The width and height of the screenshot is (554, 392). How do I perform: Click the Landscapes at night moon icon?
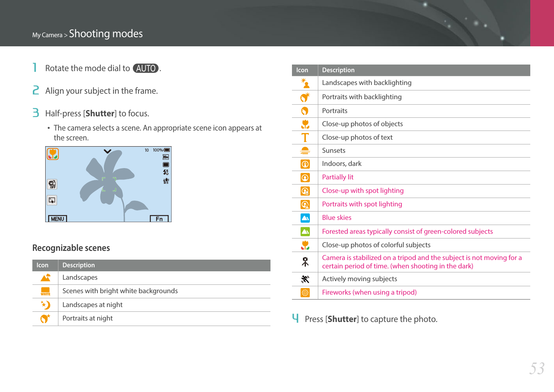[46, 305]
